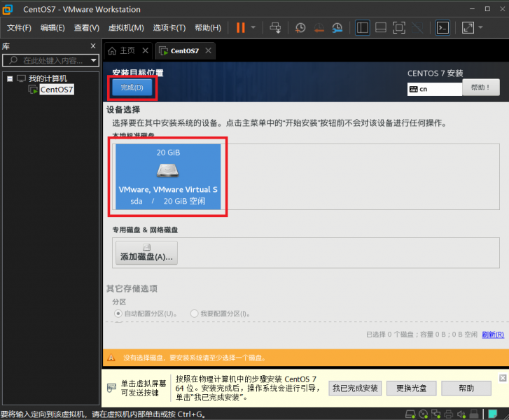Open the power options dropdown arrow

point(253,28)
